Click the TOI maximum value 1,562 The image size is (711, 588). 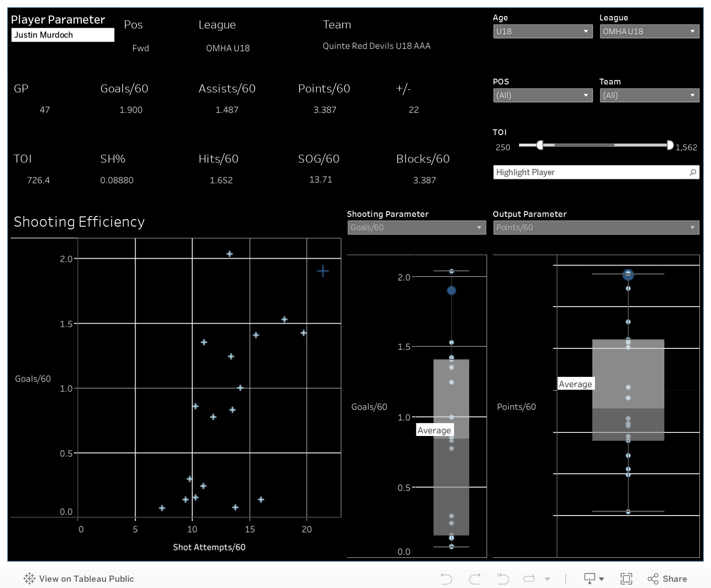(686, 147)
